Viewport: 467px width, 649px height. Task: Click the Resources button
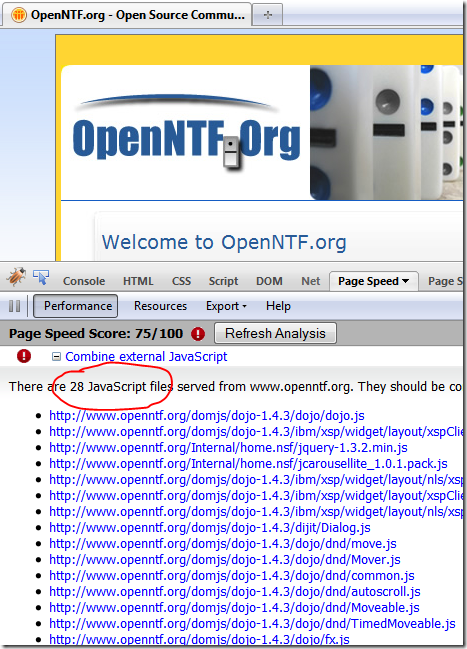tap(161, 306)
